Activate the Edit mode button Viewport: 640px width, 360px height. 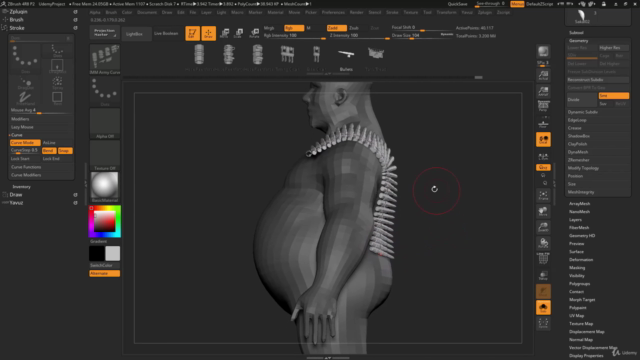[x=192, y=33]
